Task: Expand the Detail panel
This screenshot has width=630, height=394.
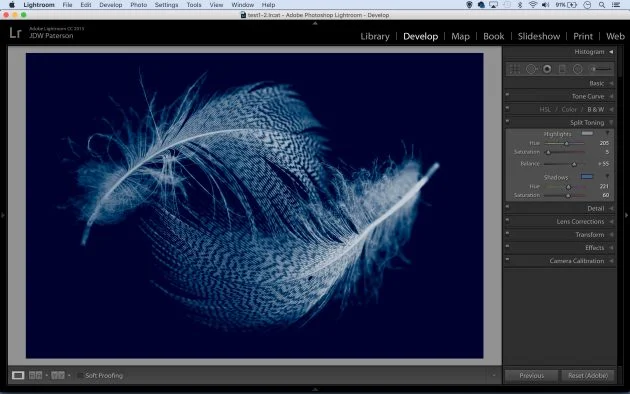Action: coord(611,208)
